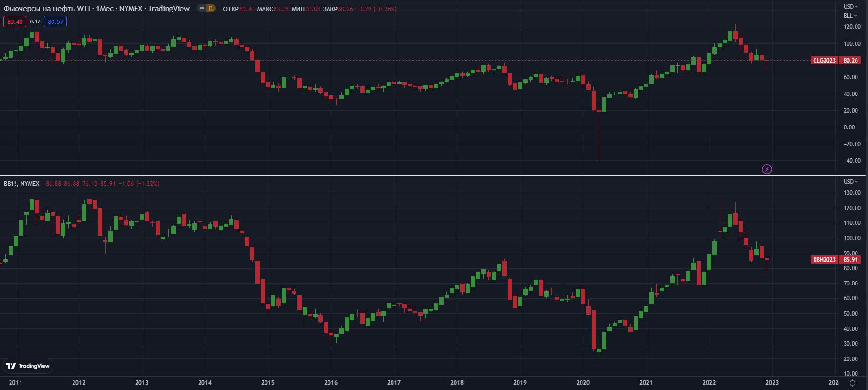This screenshot has width=868, height=390.
Task: Click the 2012 label on time axis
Action: point(79,383)
